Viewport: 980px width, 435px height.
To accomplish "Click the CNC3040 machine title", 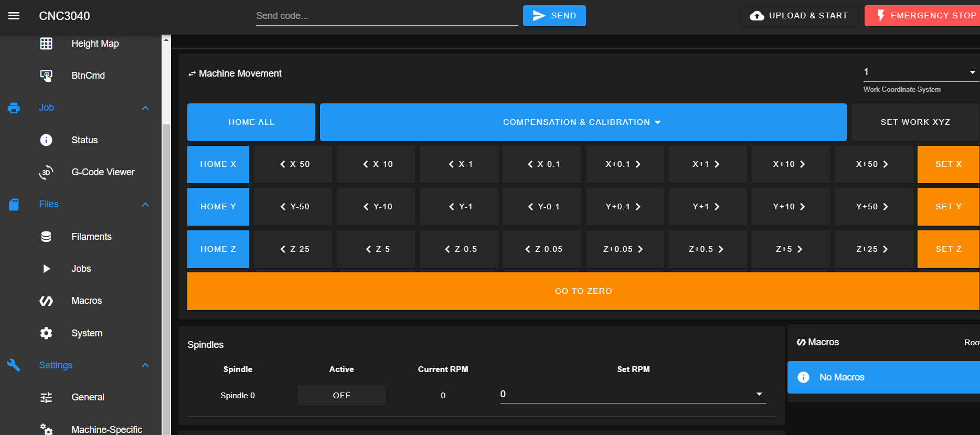I will (x=65, y=16).
